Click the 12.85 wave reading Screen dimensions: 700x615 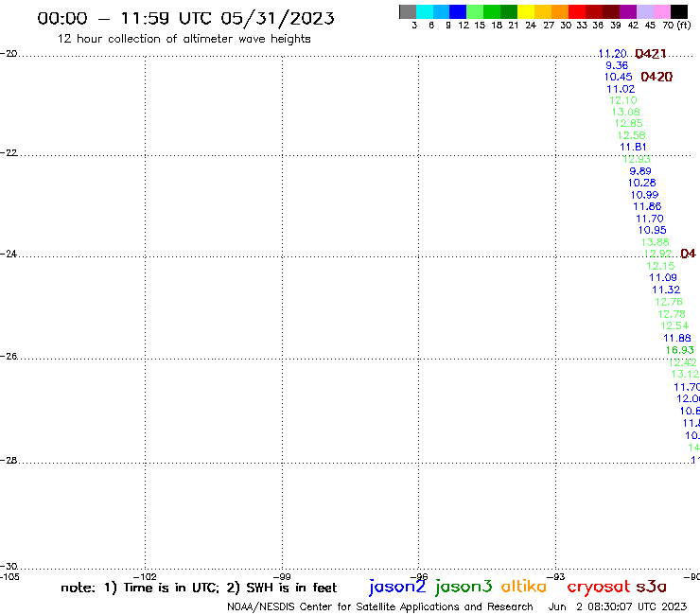pos(628,123)
